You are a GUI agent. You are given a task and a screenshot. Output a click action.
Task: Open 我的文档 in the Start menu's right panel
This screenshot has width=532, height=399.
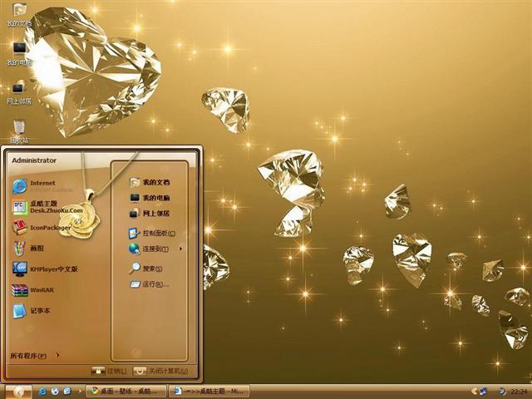click(x=150, y=183)
